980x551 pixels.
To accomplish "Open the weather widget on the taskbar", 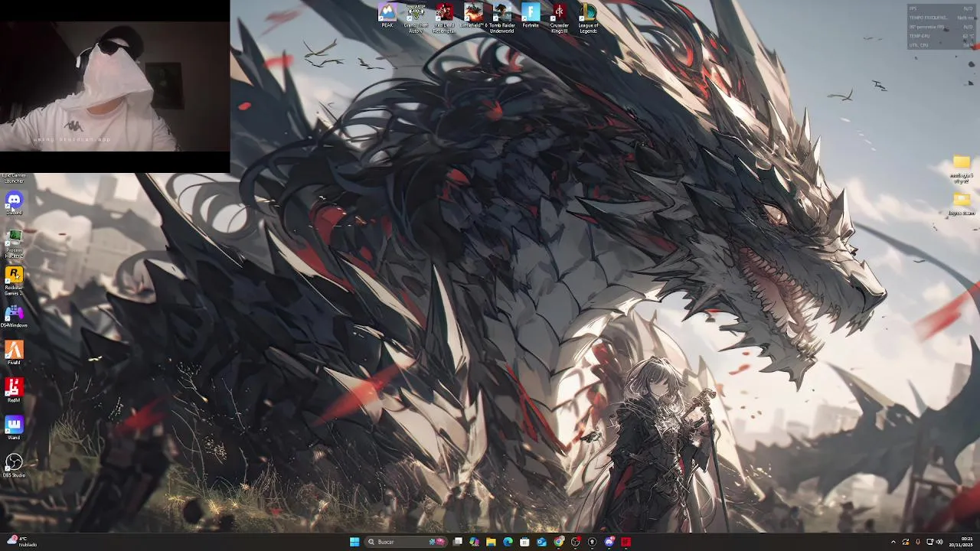I will click(21, 542).
